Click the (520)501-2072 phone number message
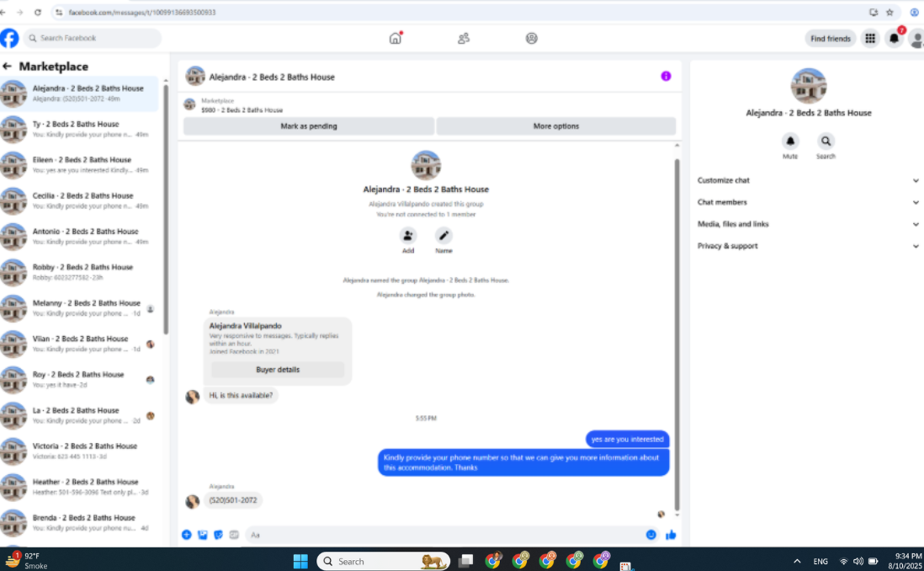 pos(233,500)
